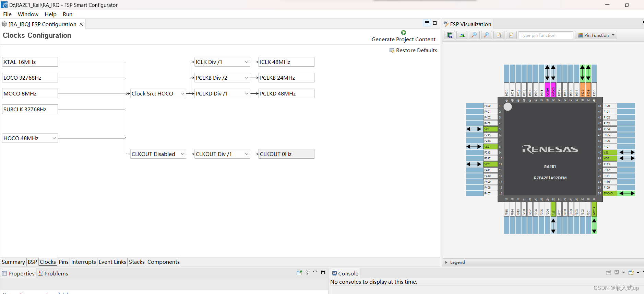Switch to the Interrupts tab
Image resolution: width=644 pixels, height=294 pixels.
point(84,262)
